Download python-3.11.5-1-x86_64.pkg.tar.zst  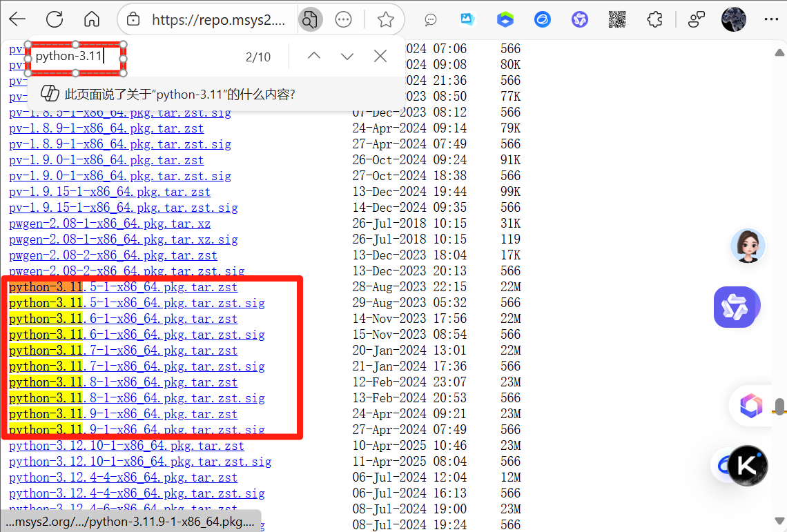click(x=124, y=287)
